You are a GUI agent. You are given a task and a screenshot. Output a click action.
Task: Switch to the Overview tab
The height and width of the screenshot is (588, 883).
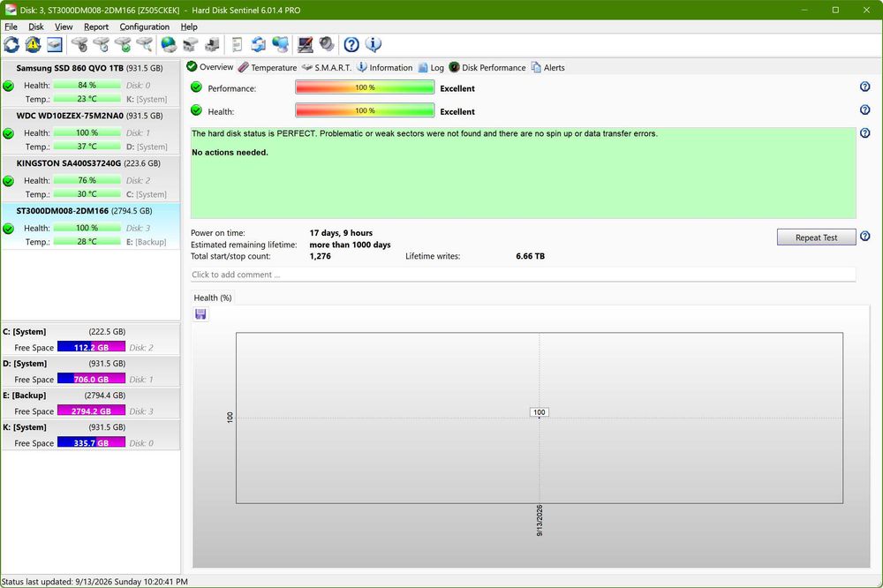tap(209, 67)
